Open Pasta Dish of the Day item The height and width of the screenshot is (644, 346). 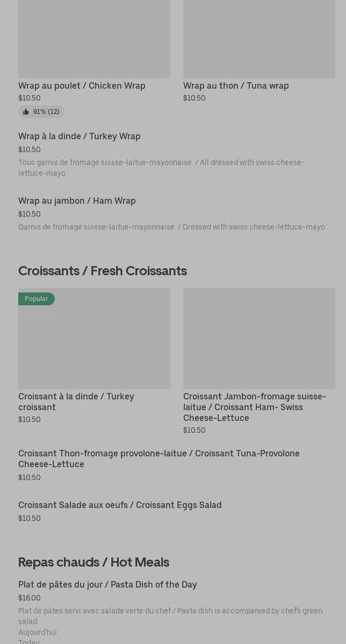(107, 584)
